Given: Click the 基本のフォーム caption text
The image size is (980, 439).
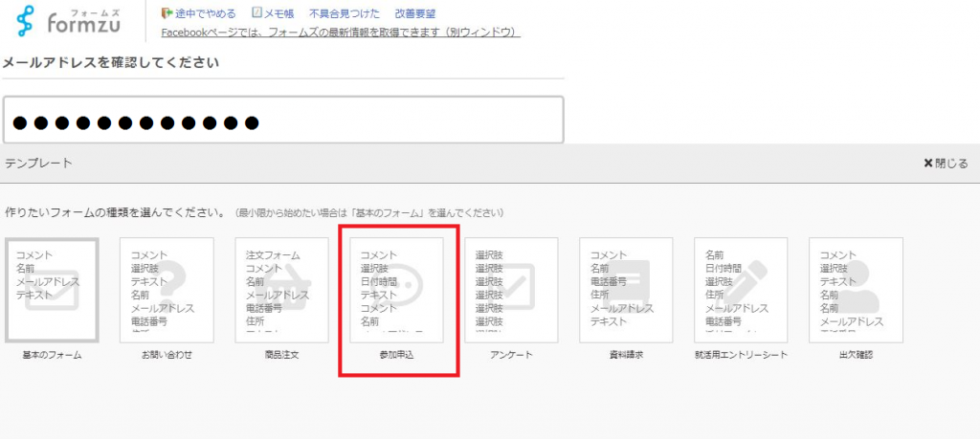Looking at the screenshot, I should (x=52, y=355).
